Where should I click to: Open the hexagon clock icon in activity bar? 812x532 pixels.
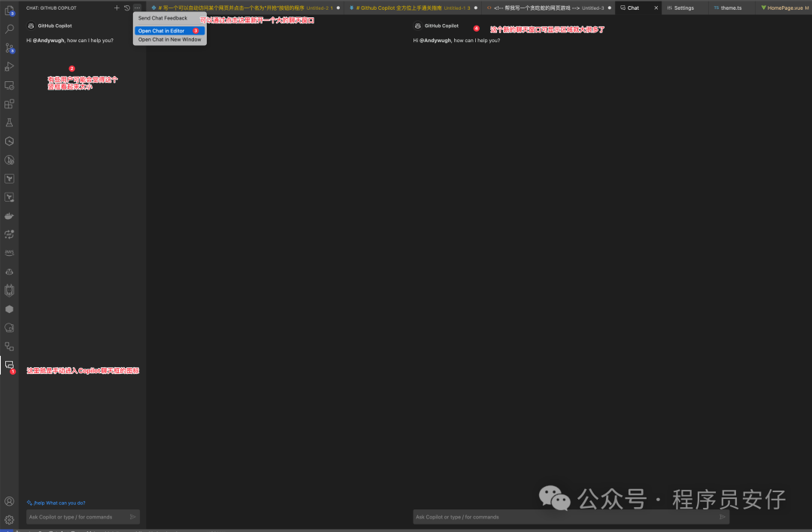point(9,141)
